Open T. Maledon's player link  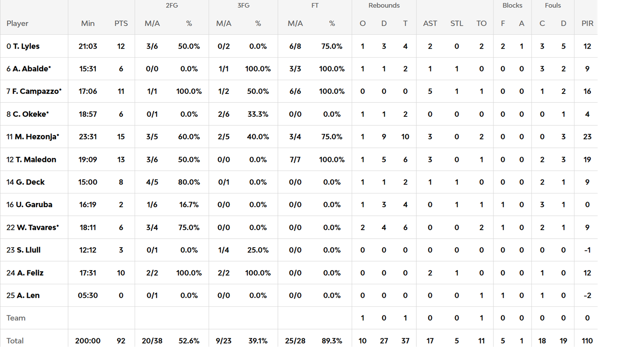pyautogui.click(x=36, y=159)
